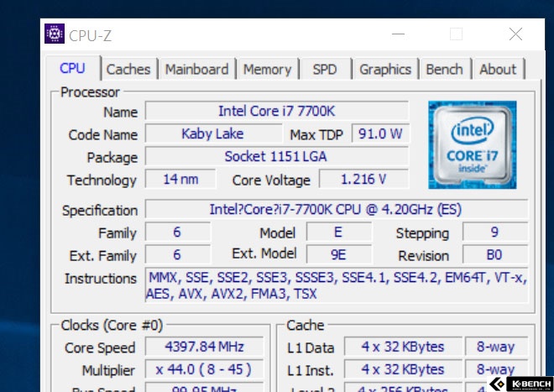Click the Technology value 14 nm

(x=180, y=179)
